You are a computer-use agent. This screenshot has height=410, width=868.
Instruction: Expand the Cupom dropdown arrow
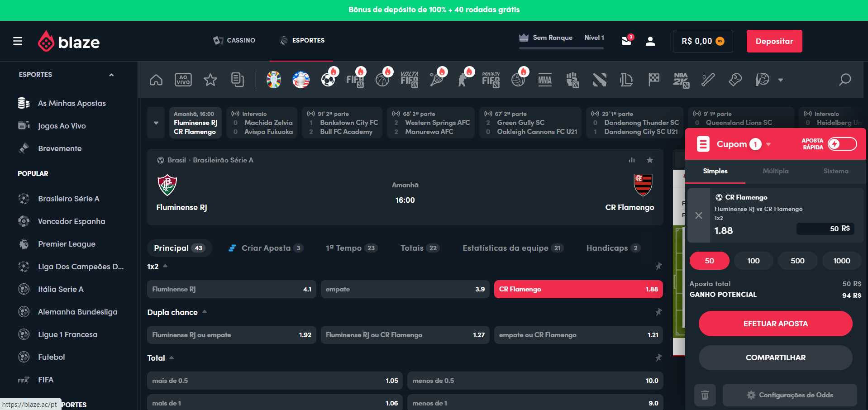(768, 144)
